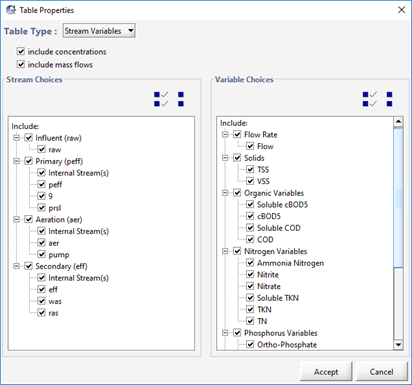412x385 pixels.
Task: Open the Table Type dropdown
Action: [x=99, y=31]
